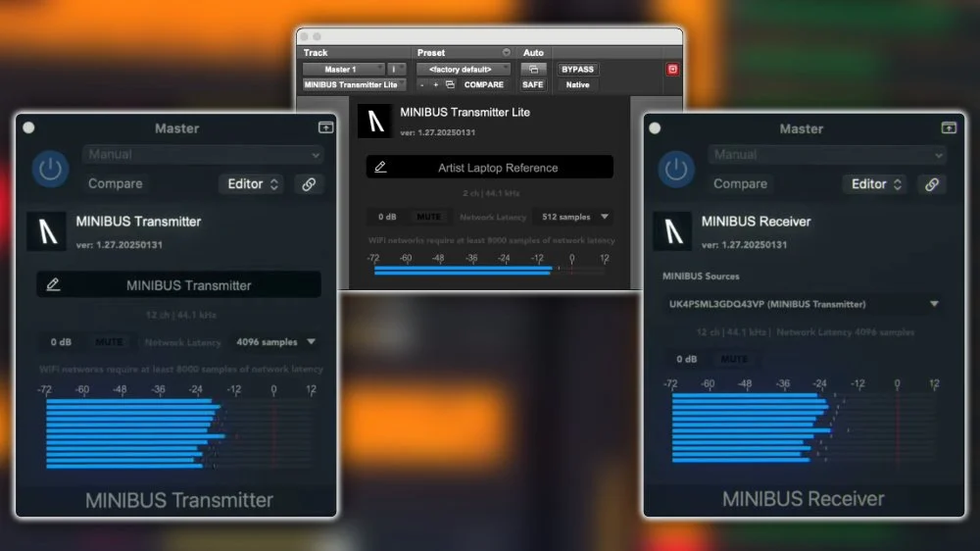This screenshot has height=551, width=980.
Task: Click the MINIBUS Transmitter footer label
Action: pyautogui.click(x=179, y=500)
